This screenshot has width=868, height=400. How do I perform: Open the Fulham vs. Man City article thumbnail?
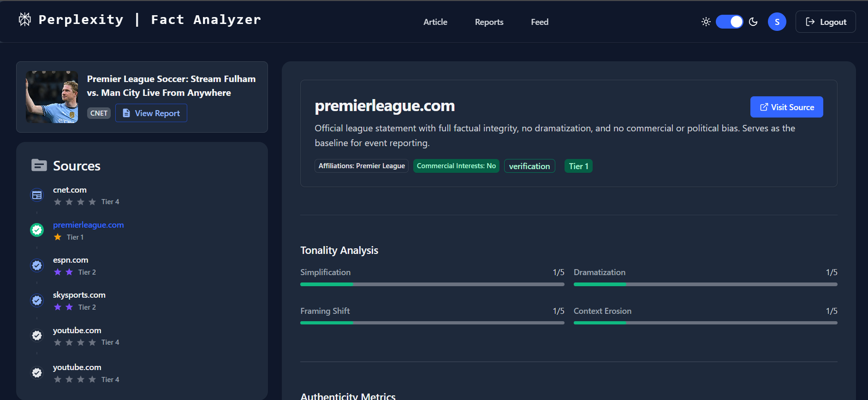52,97
